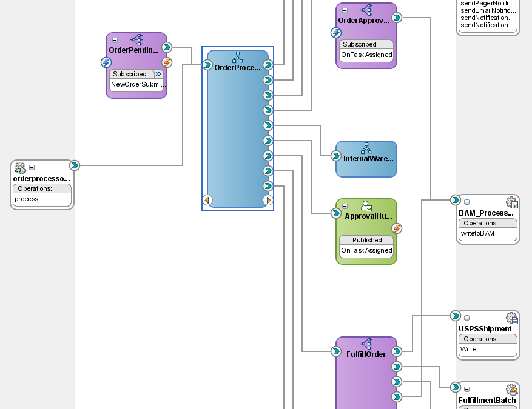
Task: Click the OrderPending mediator routing icon
Action: (x=136, y=39)
